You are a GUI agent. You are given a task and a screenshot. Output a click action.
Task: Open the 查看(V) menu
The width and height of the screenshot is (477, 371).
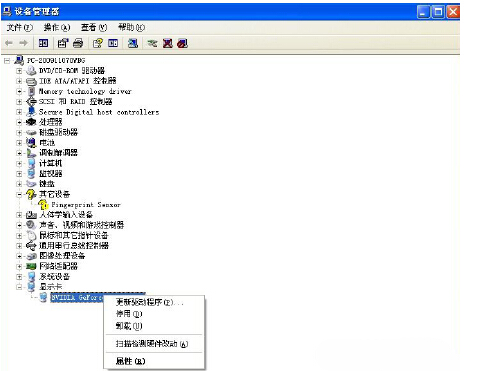(94, 28)
